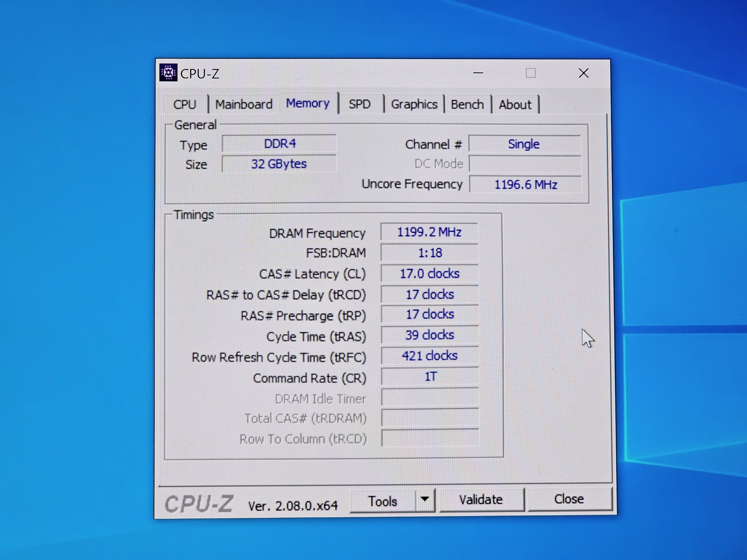Image resolution: width=747 pixels, height=560 pixels.
Task: Minimize the CPU-Z window
Action: click(x=478, y=73)
